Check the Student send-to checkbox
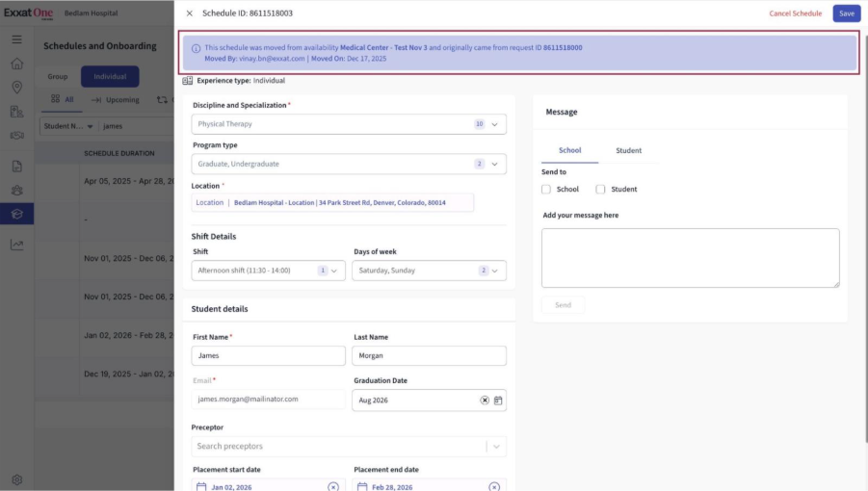Screen dimensions: 868x491 point(600,189)
